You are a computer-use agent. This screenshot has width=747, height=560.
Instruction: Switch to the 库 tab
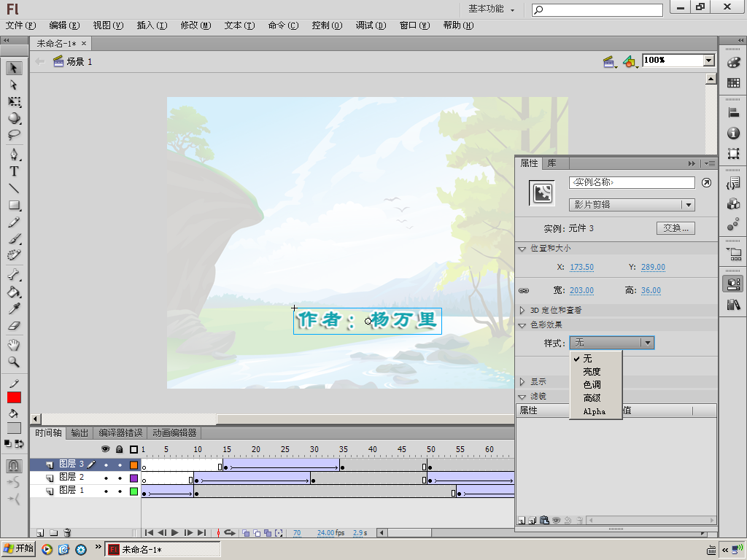click(551, 163)
